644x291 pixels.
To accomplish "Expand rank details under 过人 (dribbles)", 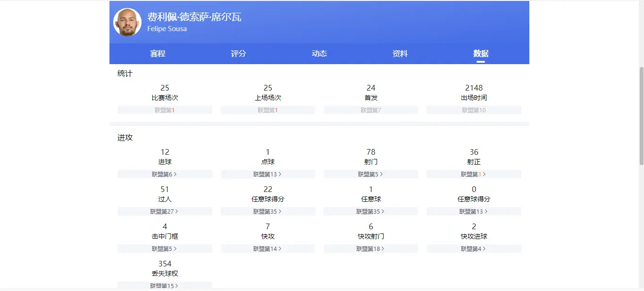I will pyautogui.click(x=165, y=211).
